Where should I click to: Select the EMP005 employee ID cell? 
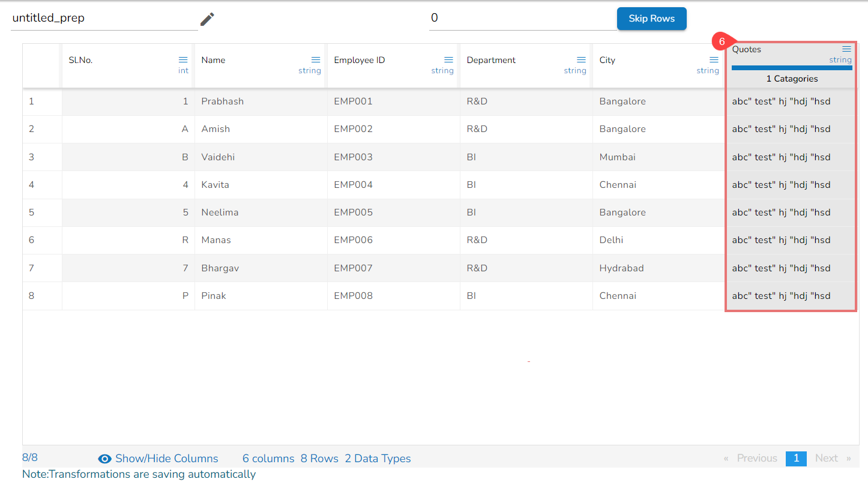pyautogui.click(x=353, y=212)
